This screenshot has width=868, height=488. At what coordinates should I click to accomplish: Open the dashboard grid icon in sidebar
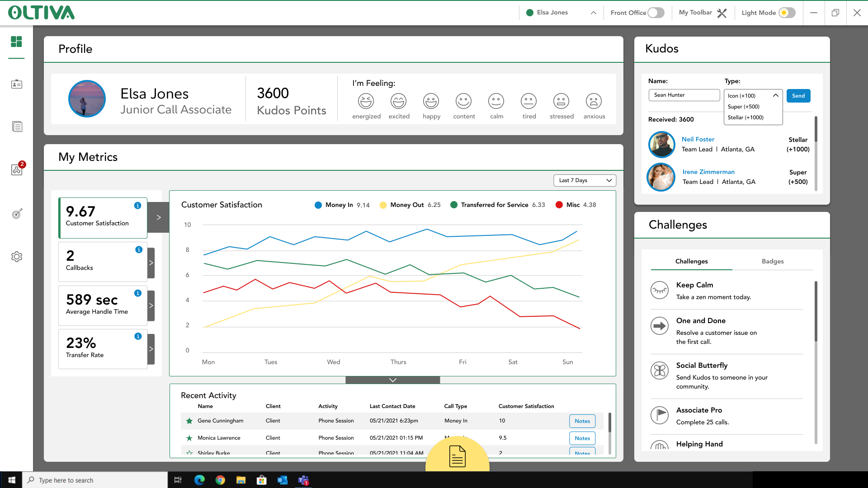(x=16, y=42)
